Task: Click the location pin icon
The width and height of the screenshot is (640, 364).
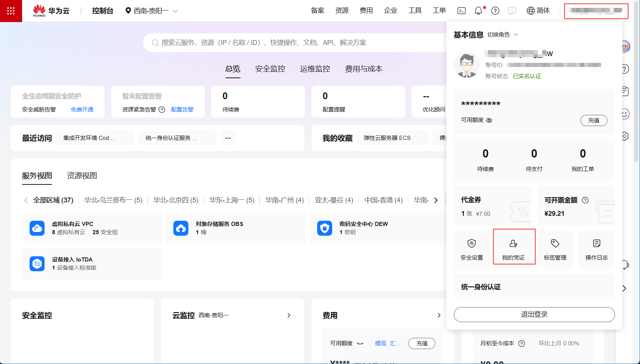Action: click(x=128, y=11)
